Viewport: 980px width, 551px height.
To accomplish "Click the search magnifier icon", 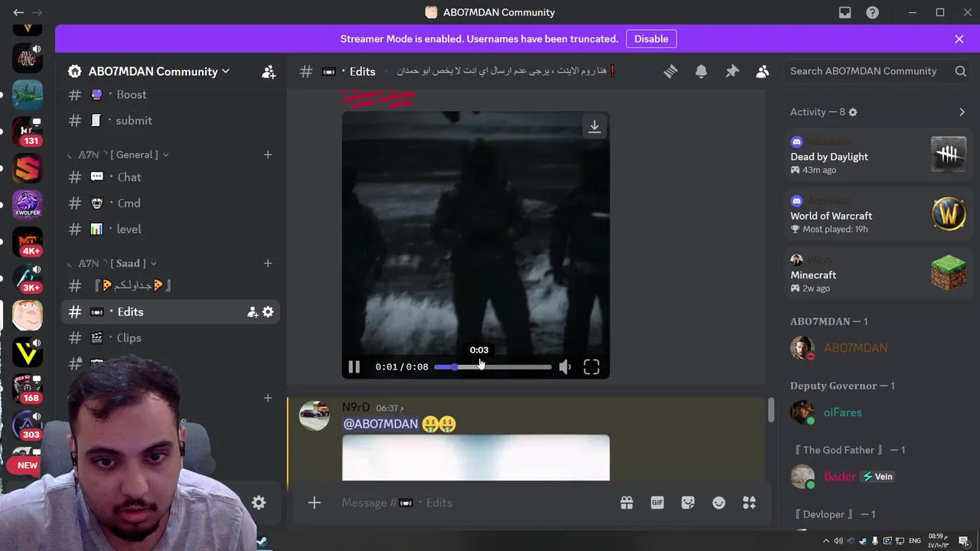I will pos(961,71).
